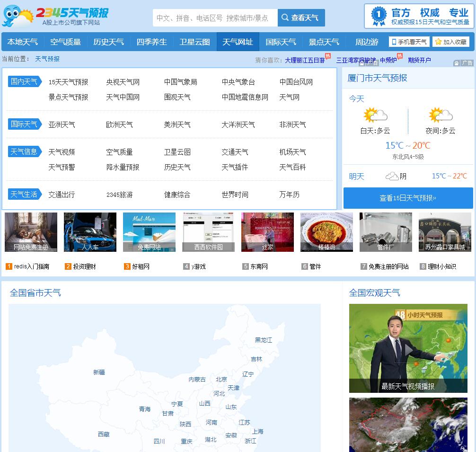Select 北京 on the China map
This screenshot has width=476, height=452.
(221, 380)
